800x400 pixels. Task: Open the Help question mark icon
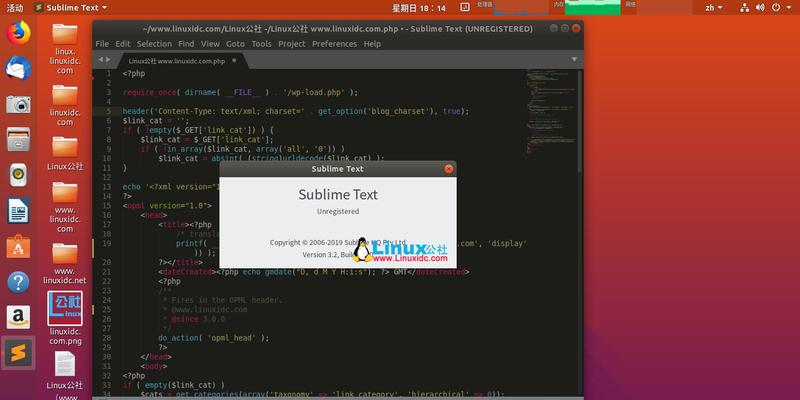coord(18,282)
